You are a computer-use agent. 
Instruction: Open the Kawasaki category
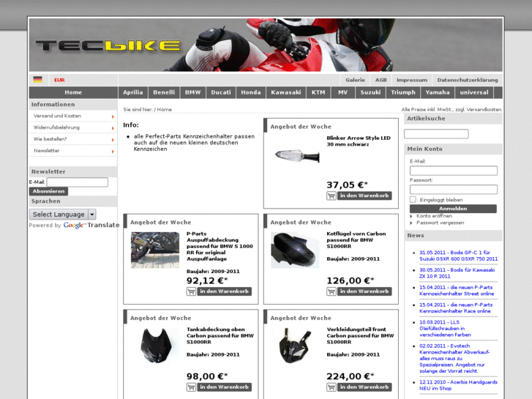285,92
